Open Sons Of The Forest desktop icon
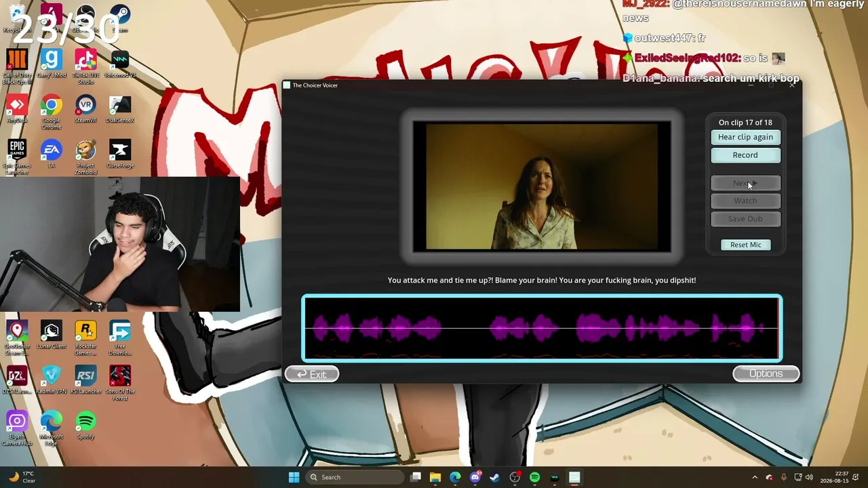868x488 pixels. tap(120, 384)
